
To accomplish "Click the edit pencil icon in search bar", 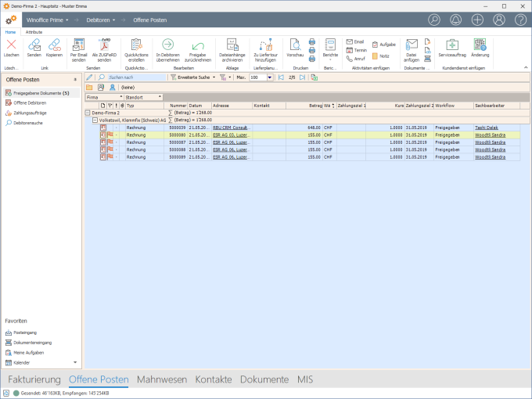I will tap(89, 77).
